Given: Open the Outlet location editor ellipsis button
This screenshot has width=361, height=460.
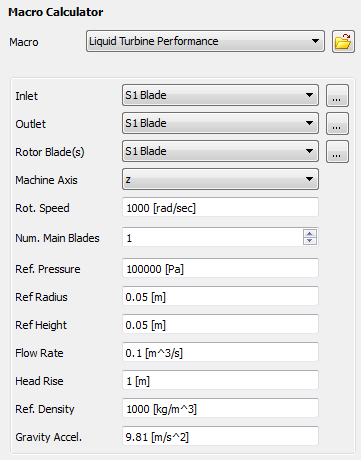Looking at the screenshot, I should pyautogui.click(x=337, y=124).
